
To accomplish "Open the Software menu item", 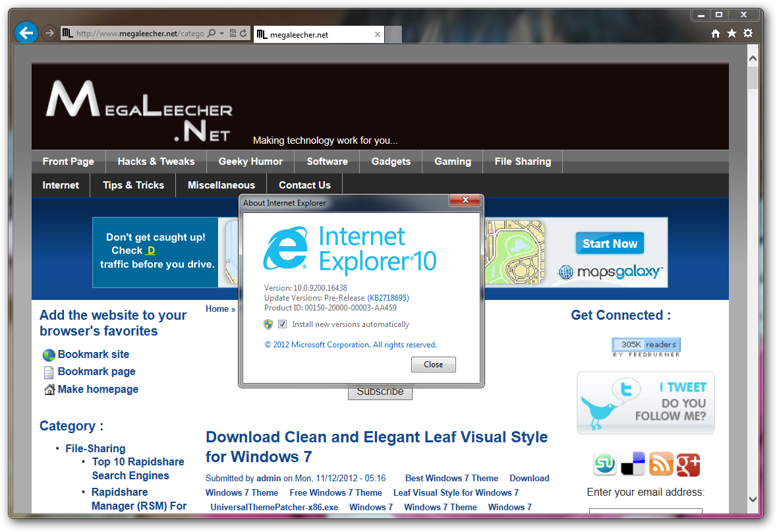I will 327,161.
